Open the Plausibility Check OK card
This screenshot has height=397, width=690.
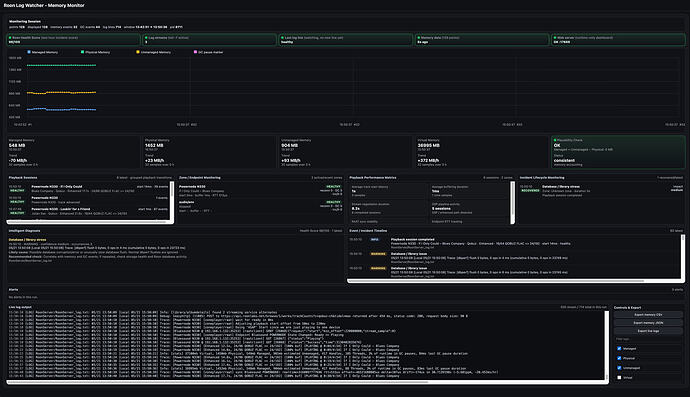tap(618, 152)
